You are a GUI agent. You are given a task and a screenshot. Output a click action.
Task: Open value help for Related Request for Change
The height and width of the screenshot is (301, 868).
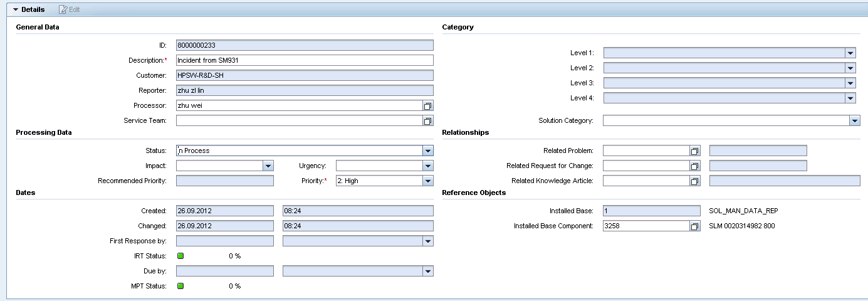click(x=694, y=166)
